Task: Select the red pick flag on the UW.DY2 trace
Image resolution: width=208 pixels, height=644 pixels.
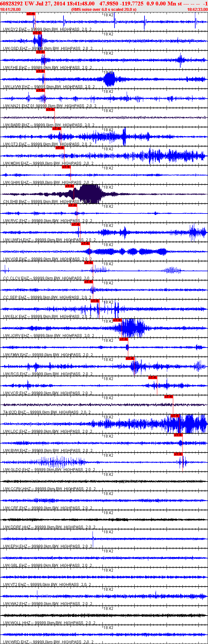Action: 31,14
